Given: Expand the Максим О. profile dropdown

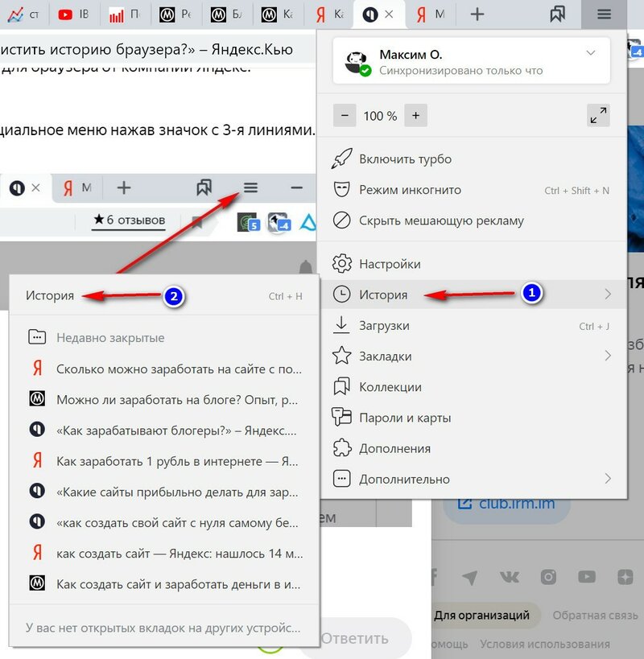Looking at the screenshot, I should 591,54.
